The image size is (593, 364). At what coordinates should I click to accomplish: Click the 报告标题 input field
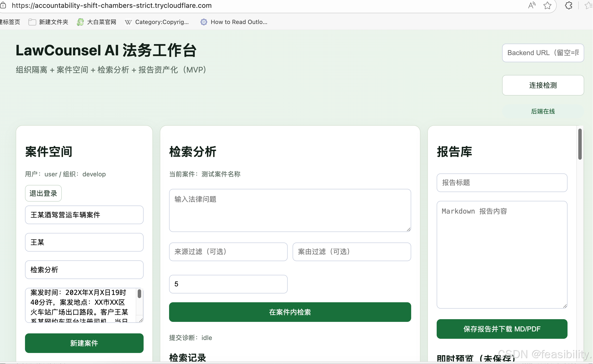(x=502, y=183)
